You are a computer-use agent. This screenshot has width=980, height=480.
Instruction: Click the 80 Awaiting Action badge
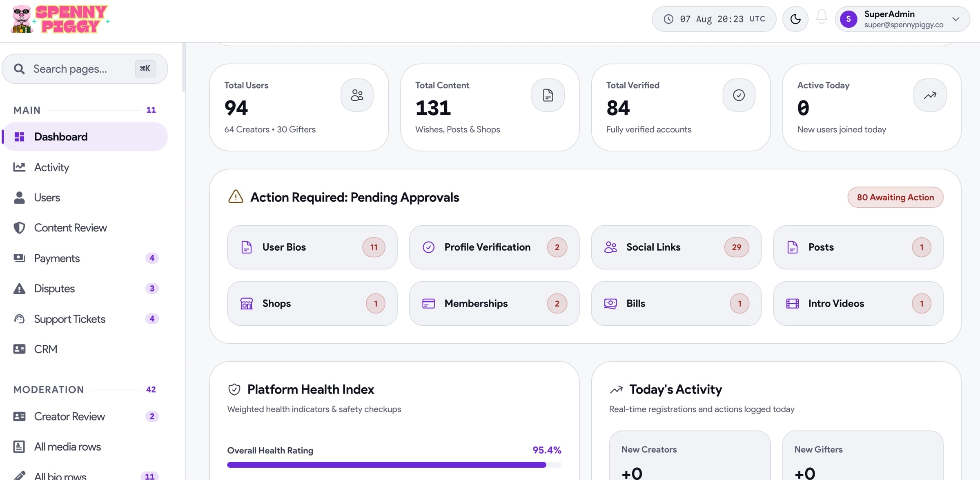pyautogui.click(x=895, y=197)
